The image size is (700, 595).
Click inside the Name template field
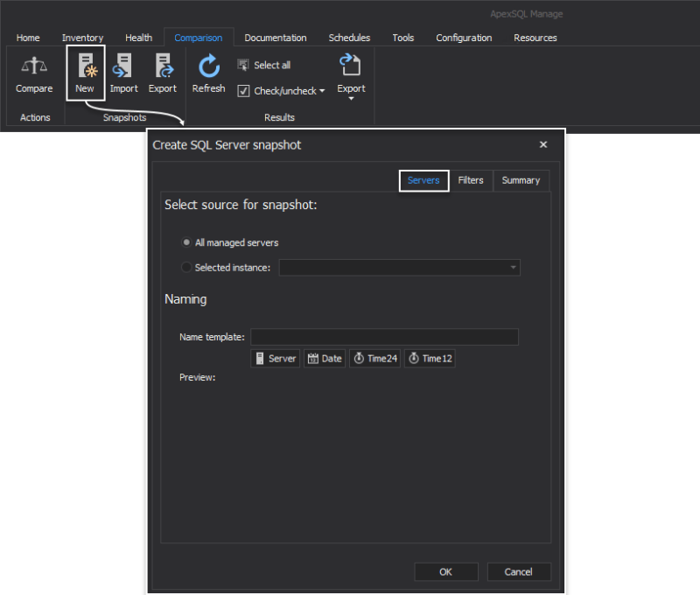pos(385,337)
